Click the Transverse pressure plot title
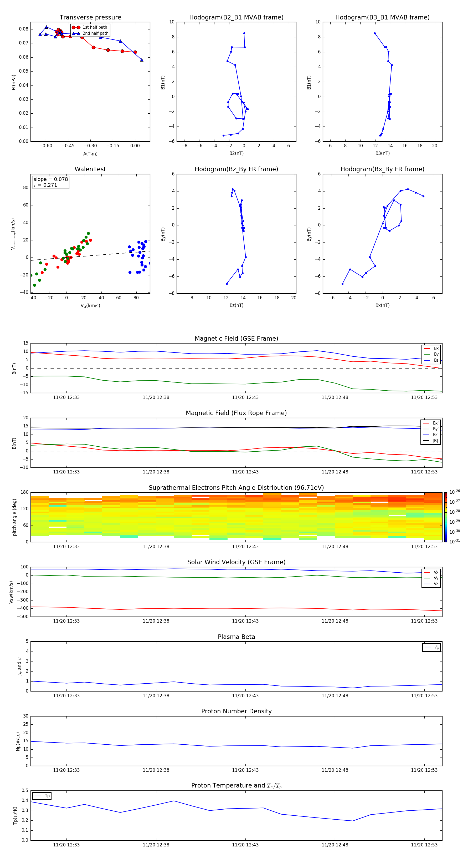473x868 pixels. click(90, 18)
